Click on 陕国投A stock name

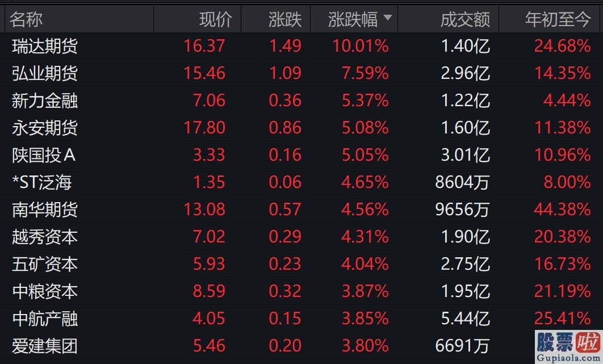[x=44, y=155]
